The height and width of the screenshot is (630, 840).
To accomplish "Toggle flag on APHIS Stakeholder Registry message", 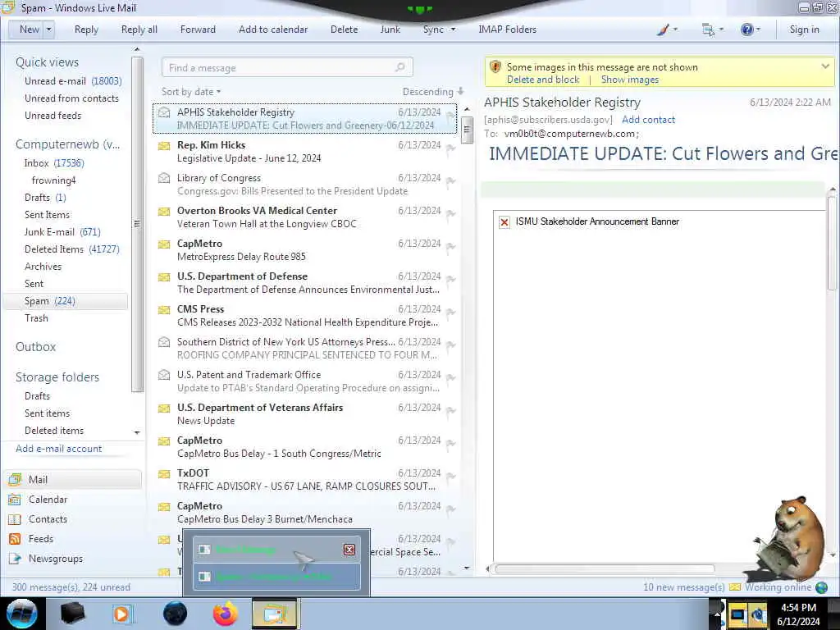I will tap(450, 115).
